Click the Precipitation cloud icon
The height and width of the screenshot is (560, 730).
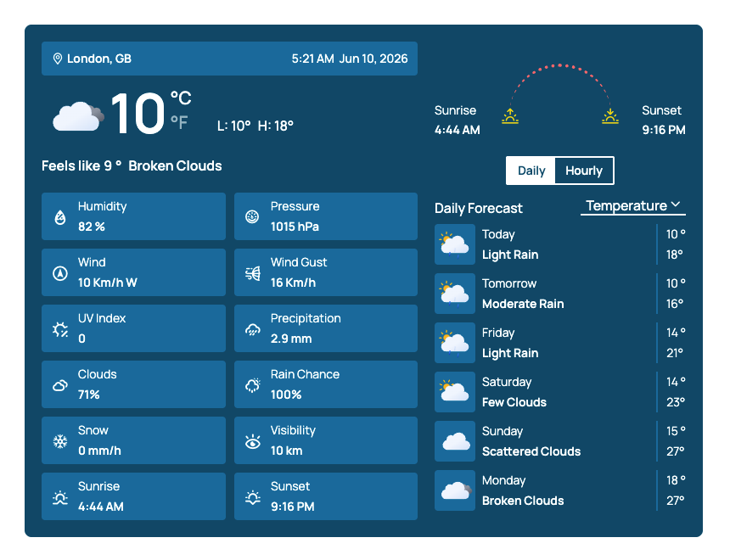click(x=253, y=329)
